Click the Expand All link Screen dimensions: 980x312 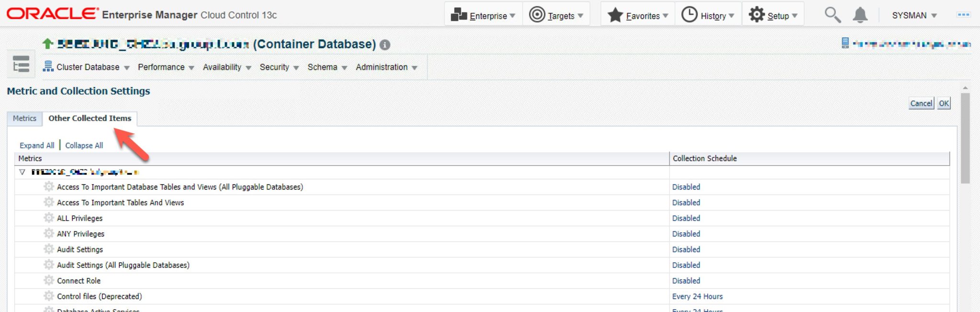(x=37, y=145)
